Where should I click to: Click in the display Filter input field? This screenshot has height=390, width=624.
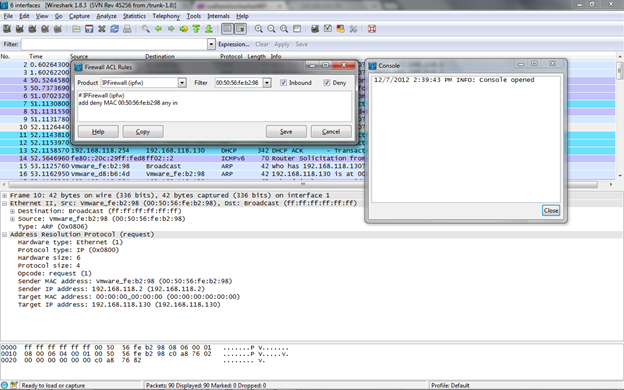coord(114,44)
